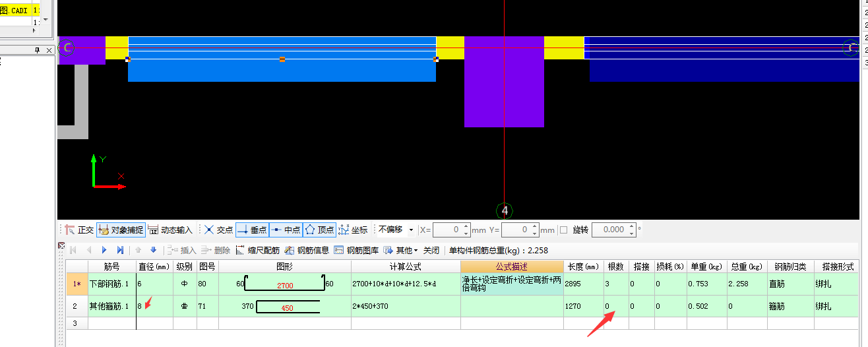Open the 其他 dropdown menu
868x347 pixels.
[x=400, y=250]
